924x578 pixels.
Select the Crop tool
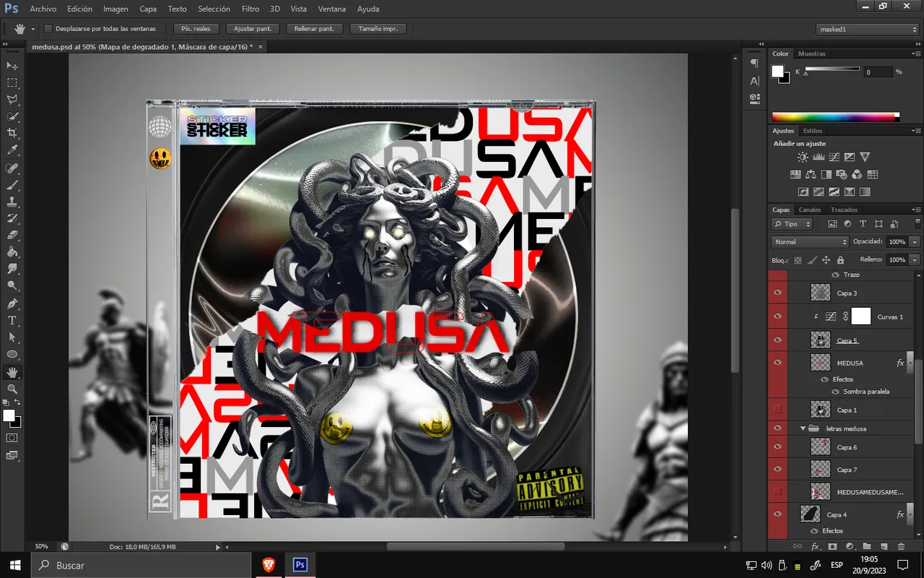pos(12,133)
